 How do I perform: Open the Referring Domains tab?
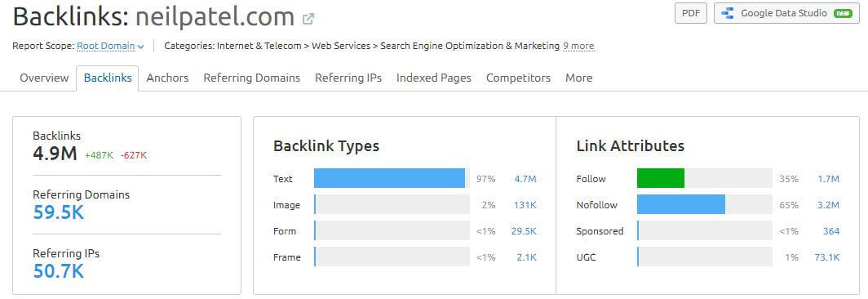pos(251,78)
